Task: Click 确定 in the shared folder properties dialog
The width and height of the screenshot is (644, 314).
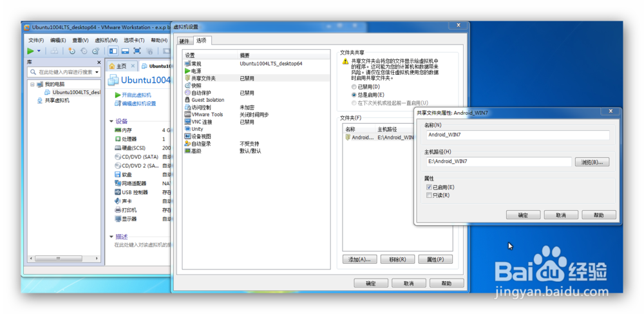Action: 523,215
